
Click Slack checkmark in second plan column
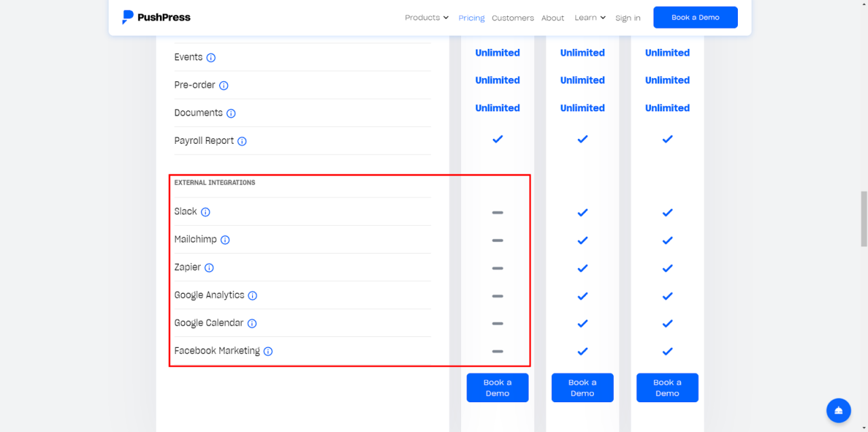pos(582,213)
